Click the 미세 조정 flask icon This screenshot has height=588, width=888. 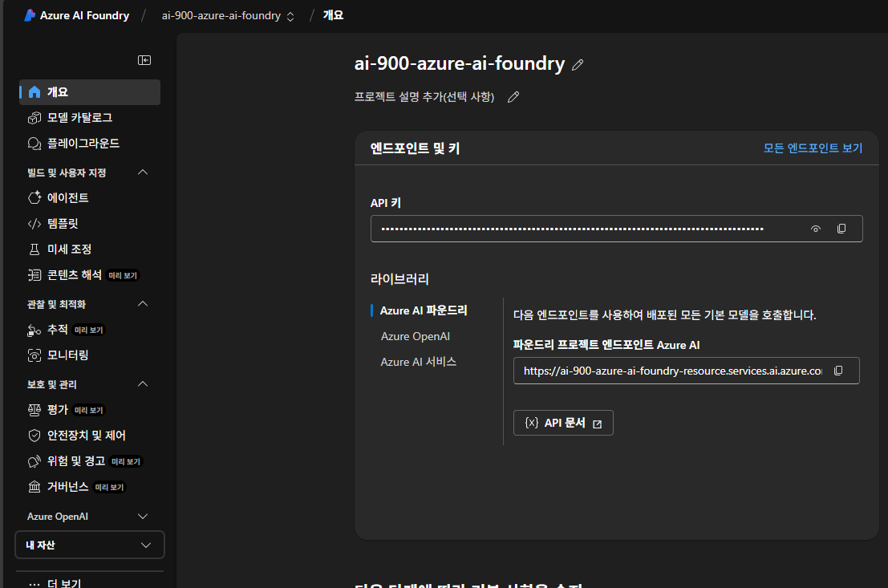coord(34,249)
